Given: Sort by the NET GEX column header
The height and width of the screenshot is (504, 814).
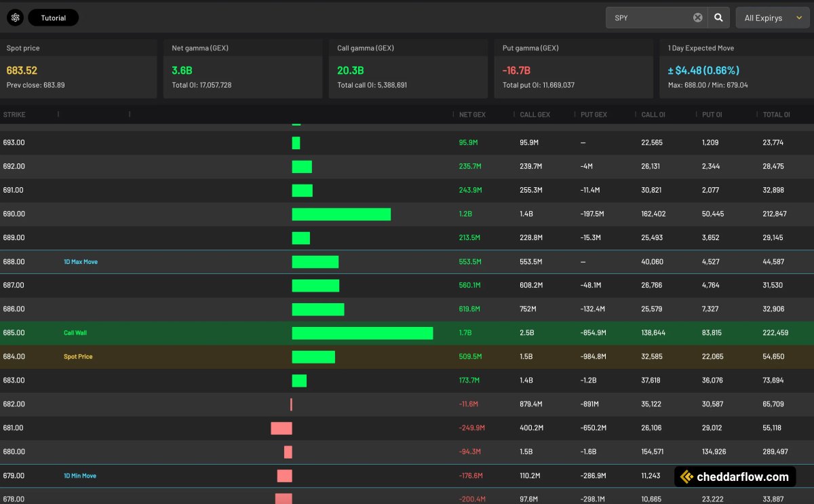Looking at the screenshot, I should tap(471, 114).
